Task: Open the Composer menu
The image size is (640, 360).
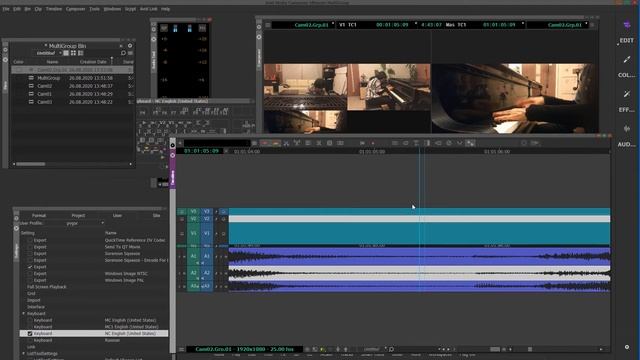Action: point(76,9)
